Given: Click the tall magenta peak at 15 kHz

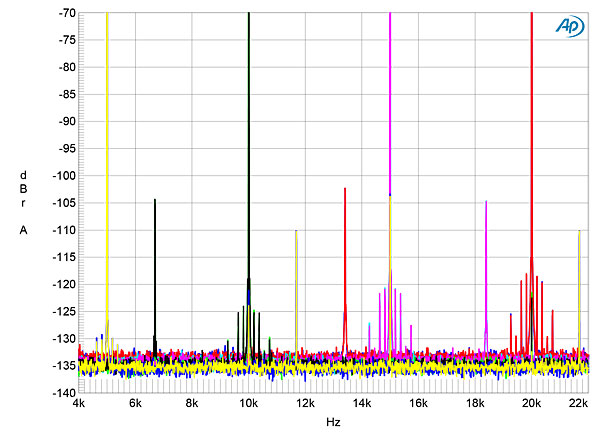Looking at the screenshot, I should (390, 100).
